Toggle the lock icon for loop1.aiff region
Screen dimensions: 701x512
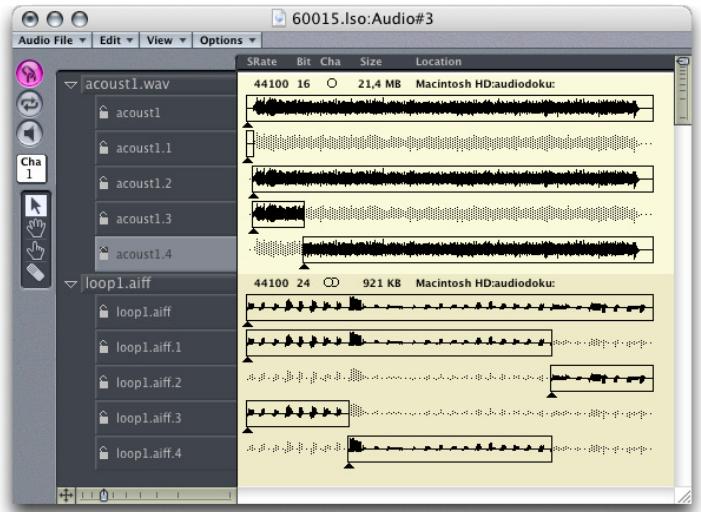(104, 311)
